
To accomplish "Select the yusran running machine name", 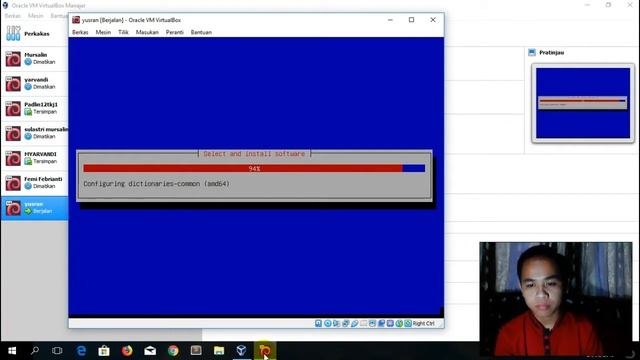I will click(x=33, y=204).
